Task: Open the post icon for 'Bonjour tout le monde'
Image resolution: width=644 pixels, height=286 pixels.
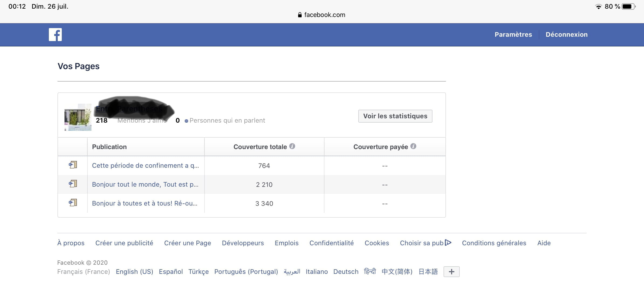Action: tap(73, 184)
